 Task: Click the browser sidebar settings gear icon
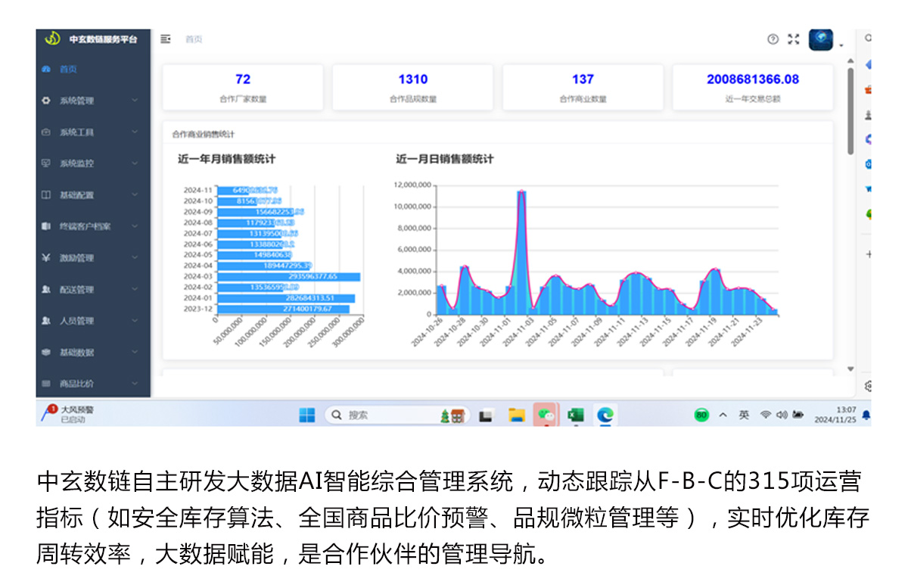coord(868,386)
